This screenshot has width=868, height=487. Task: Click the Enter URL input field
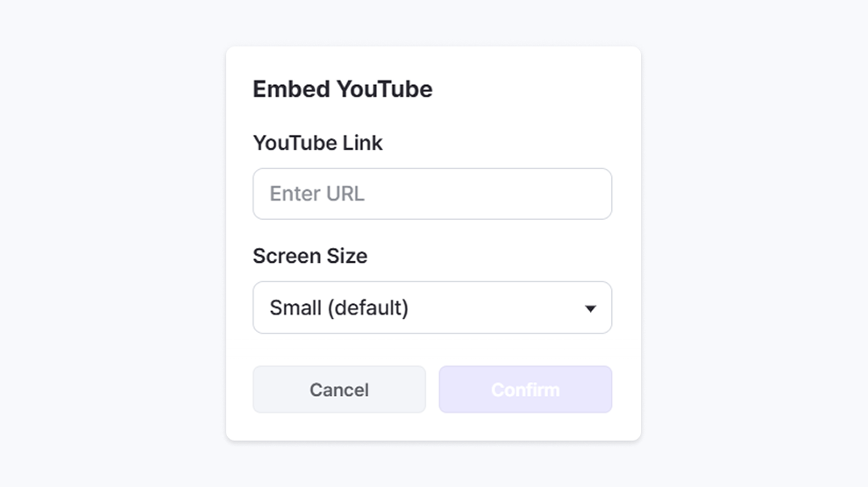431,194
